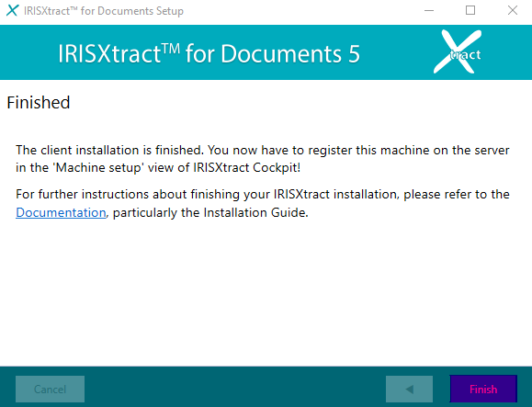
Task: Click the 'Finished' heading
Action: (x=39, y=102)
